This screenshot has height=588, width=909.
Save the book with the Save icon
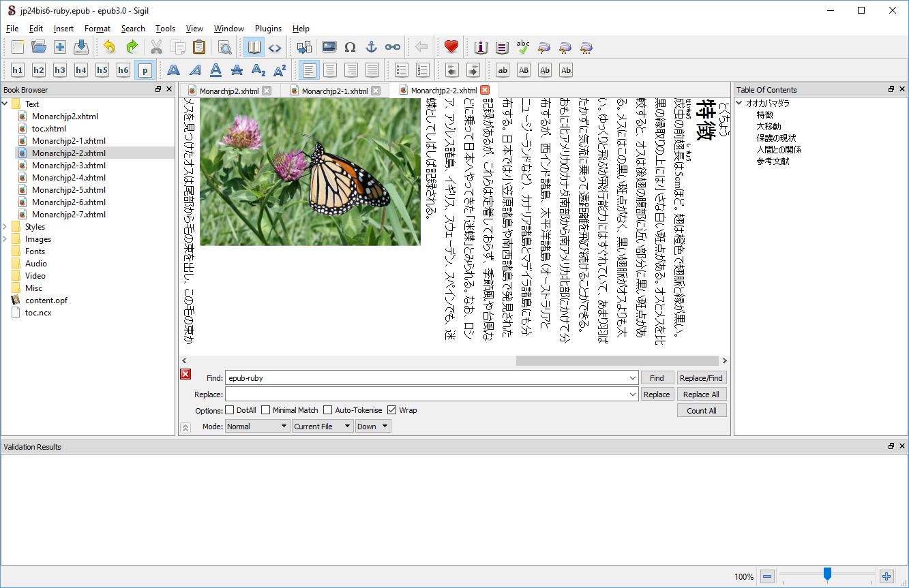pos(81,47)
